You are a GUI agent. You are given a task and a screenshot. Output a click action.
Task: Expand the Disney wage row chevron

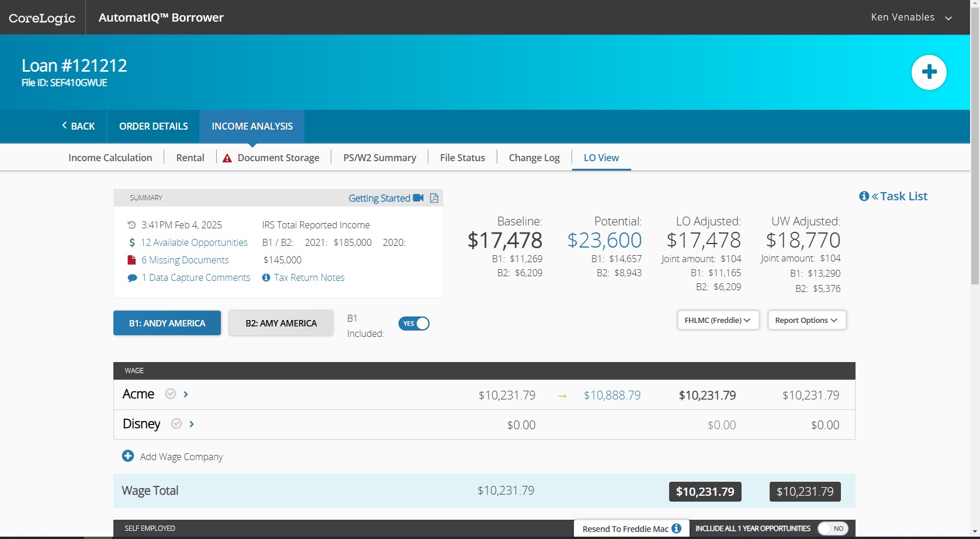point(192,424)
